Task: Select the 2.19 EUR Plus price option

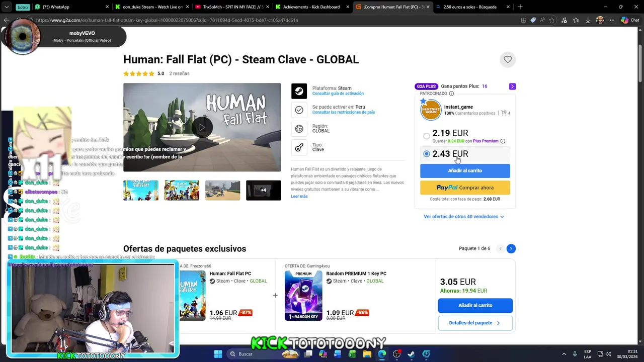Action: 427,136
